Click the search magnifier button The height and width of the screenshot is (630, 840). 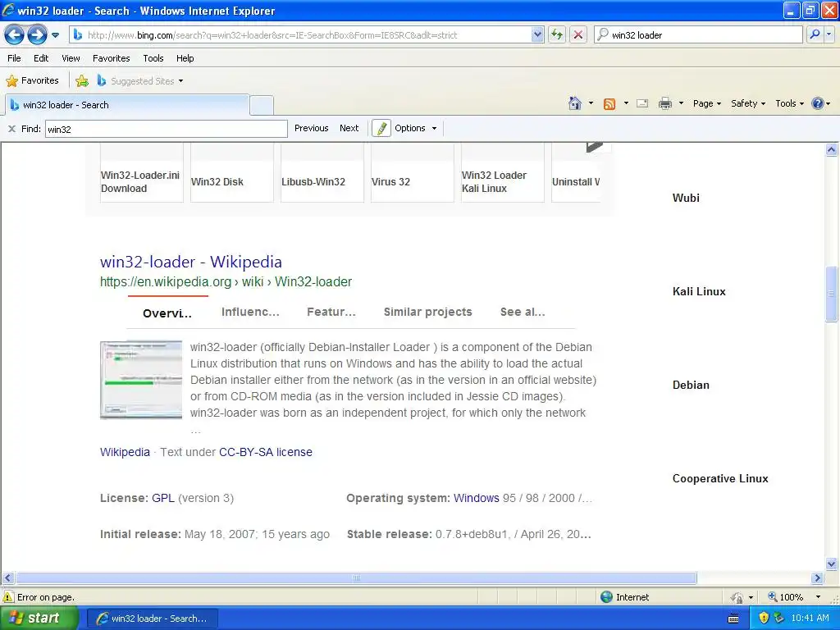click(815, 34)
